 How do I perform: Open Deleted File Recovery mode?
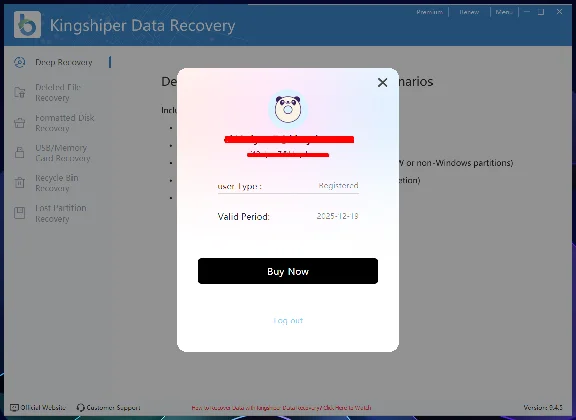point(58,93)
